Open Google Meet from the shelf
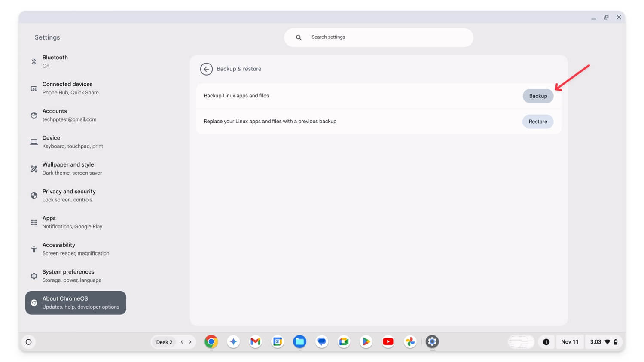The image size is (644, 362). click(x=344, y=342)
